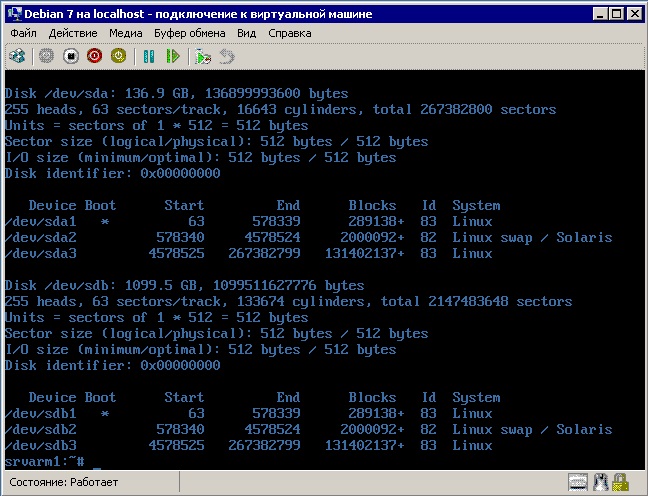Click the 'srvarm1:~#' shell prompt
Screen dimensions: 648x496
45,461
